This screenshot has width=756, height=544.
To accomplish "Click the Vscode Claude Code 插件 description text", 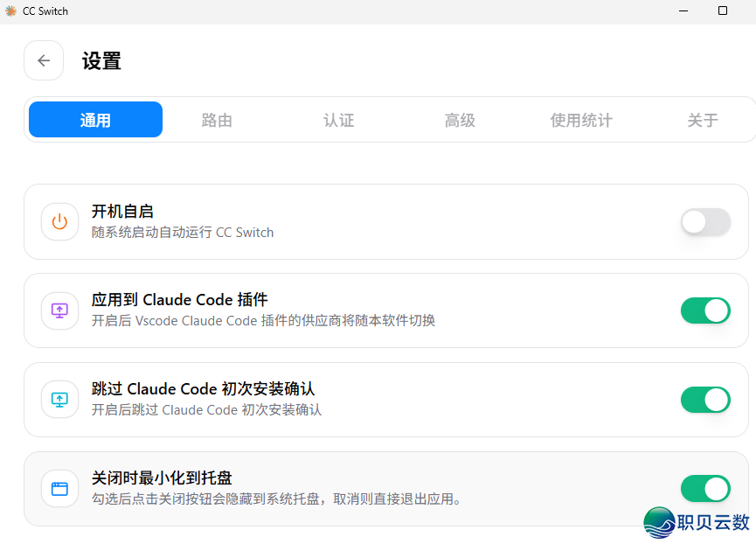I will coord(263,321).
